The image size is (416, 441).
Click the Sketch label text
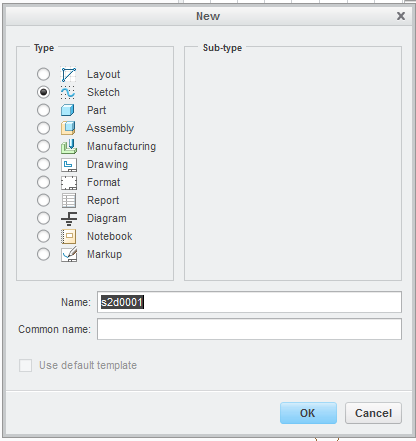[103, 92]
